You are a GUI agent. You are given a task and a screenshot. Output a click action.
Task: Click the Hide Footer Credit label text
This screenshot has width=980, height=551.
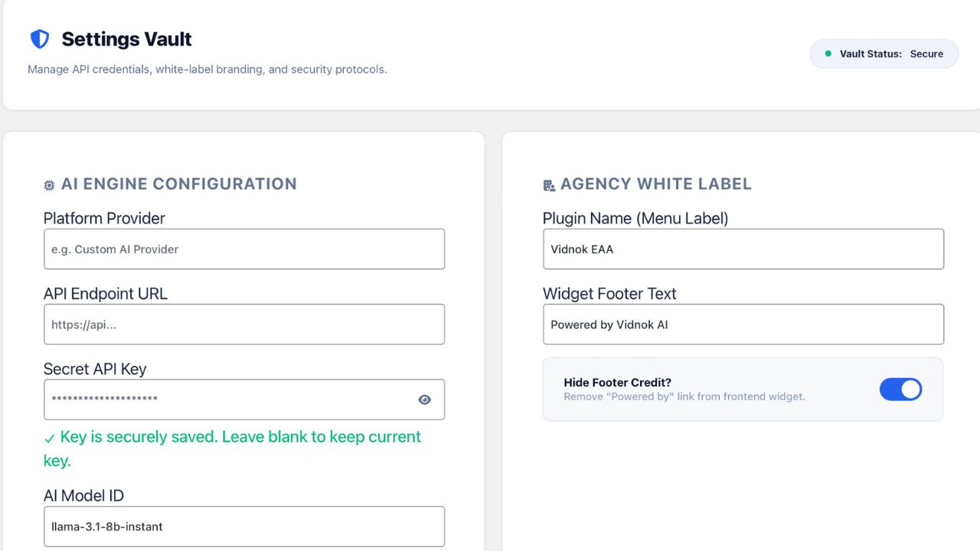tap(617, 383)
